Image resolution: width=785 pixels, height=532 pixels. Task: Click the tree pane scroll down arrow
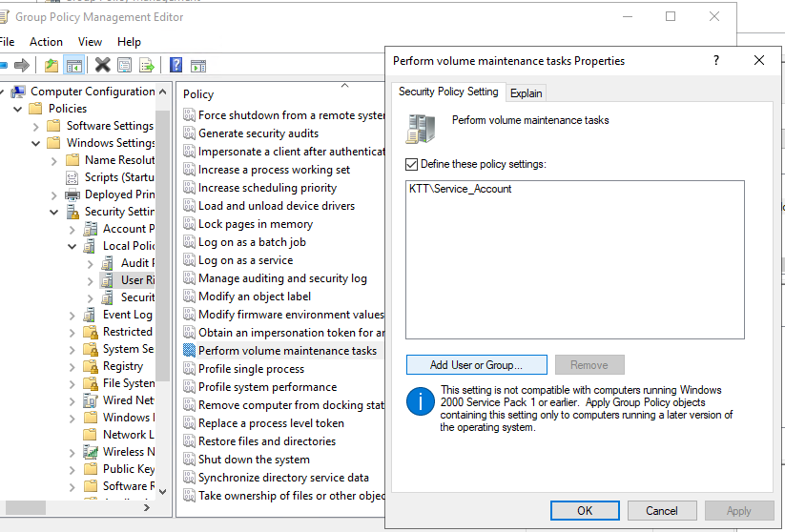pyautogui.click(x=162, y=491)
